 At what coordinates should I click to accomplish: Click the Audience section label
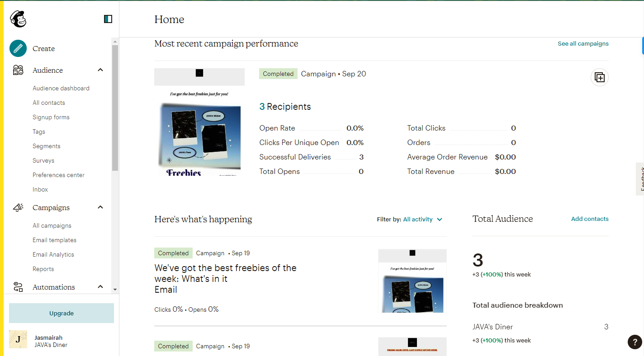pyautogui.click(x=47, y=70)
